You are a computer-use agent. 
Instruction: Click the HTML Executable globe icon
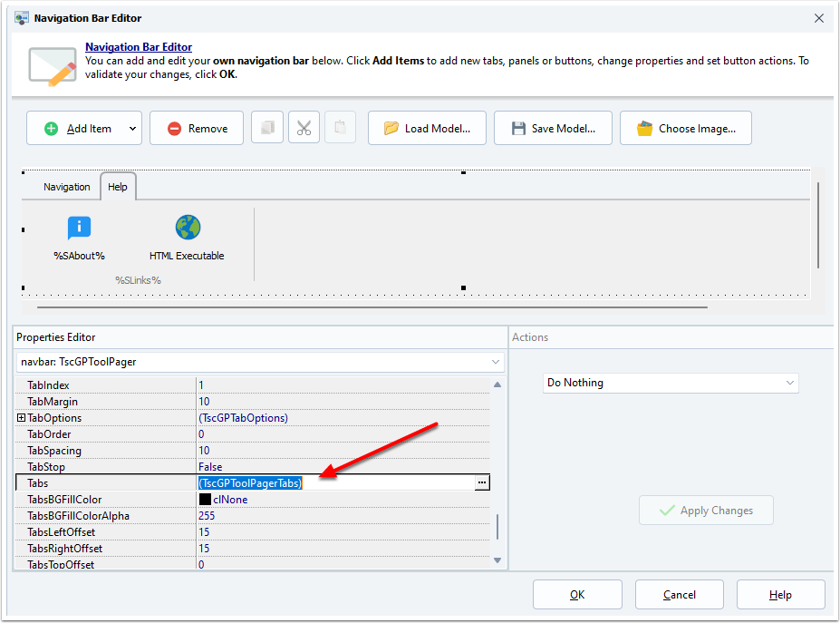coord(188,228)
